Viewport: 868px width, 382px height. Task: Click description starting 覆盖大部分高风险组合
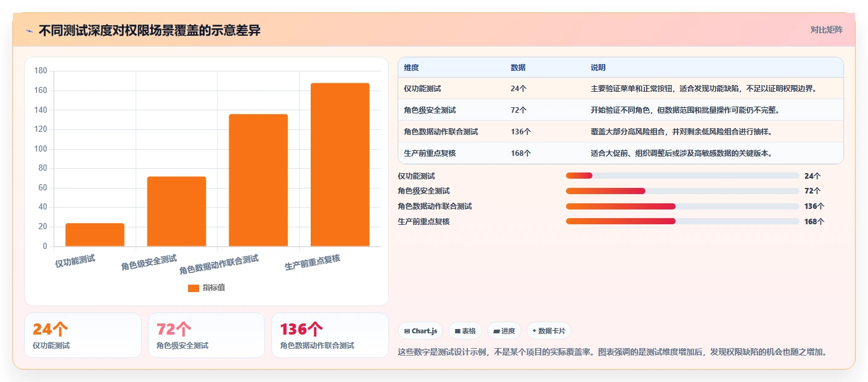(x=681, y=132)
